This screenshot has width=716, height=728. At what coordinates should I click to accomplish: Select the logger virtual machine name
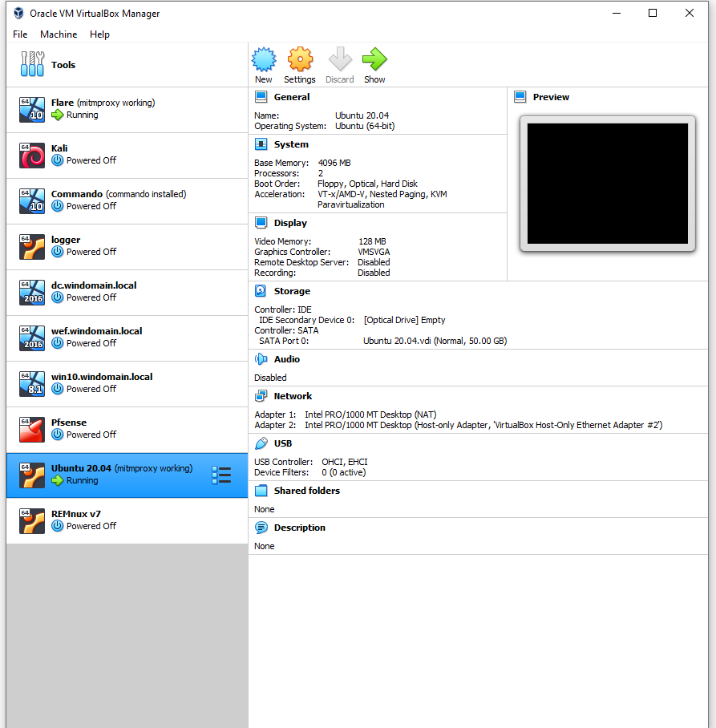(66, 240)
